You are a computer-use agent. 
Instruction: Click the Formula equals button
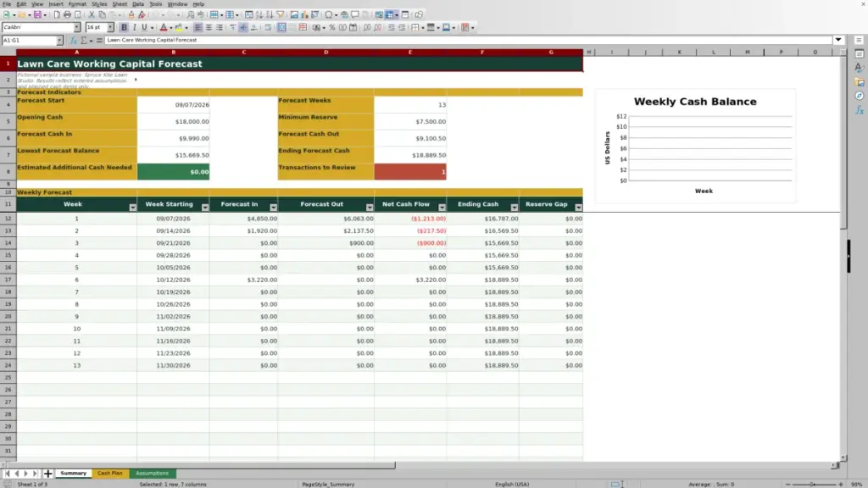[x=99, y=40]
